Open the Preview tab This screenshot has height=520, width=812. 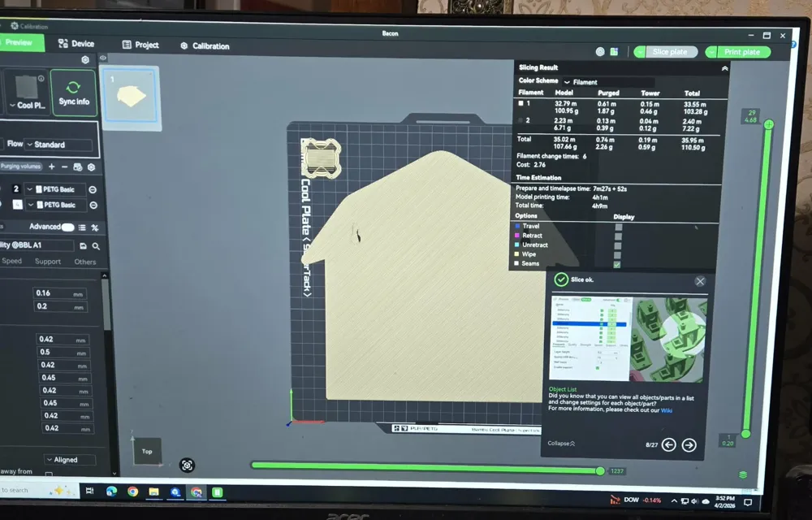coord(21,42)
